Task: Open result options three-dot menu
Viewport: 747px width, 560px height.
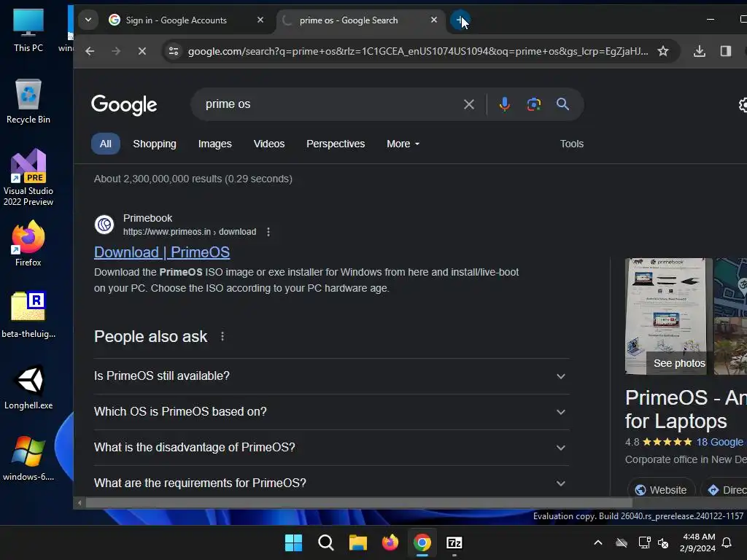Action: pos(268,232)
